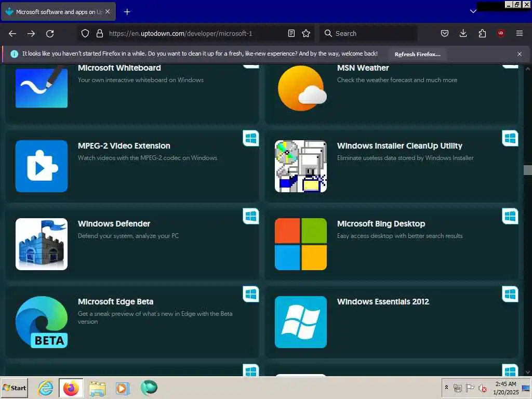Open Windows Explorer folder from taskbar
The height and width of the screenshot is (399, 532).
pyautogui.click(x=97, y=388)
